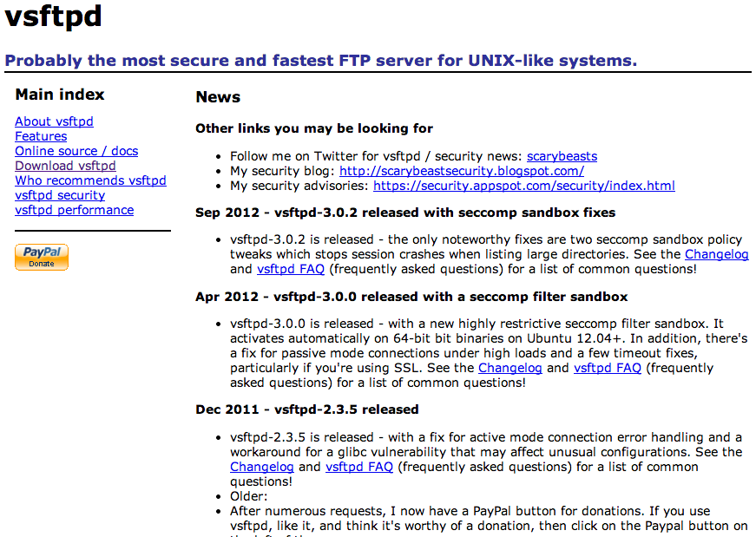Open scarybeastsecurity.blogspot.com blog link
The width and height of the screenshot is (756, 537).
tap(462, 171)
